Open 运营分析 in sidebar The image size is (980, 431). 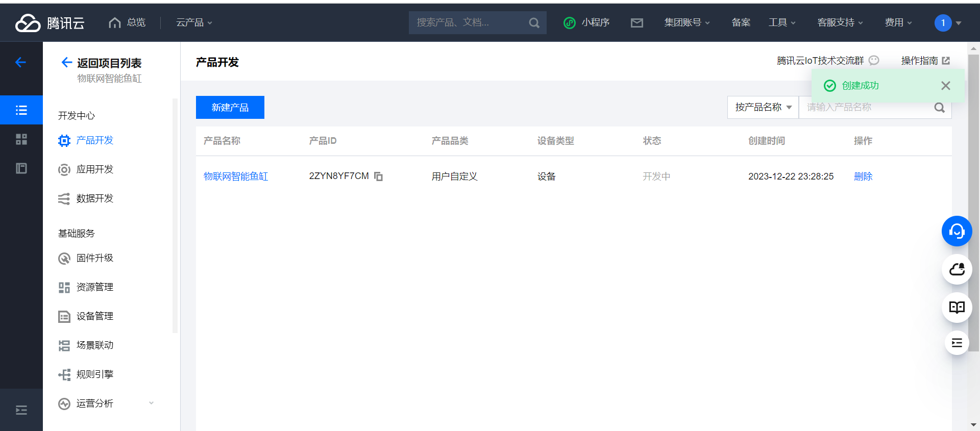point(95,403)
